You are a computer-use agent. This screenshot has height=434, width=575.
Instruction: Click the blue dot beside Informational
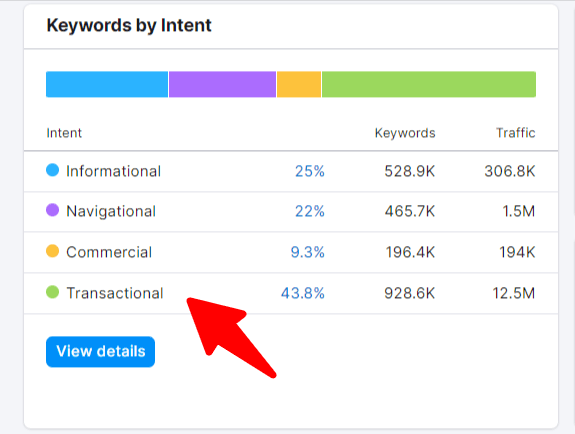(x=52, y=170)
